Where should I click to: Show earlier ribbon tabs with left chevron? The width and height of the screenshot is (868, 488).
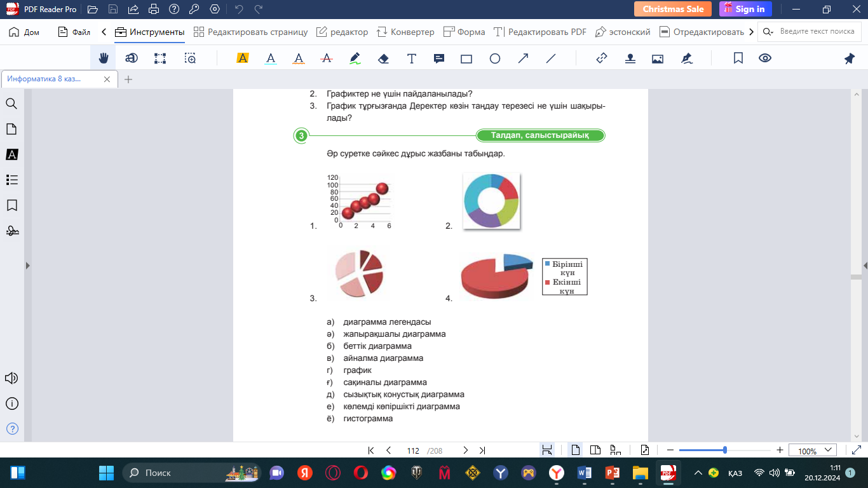pyautogui.click(x=104, y=32)
